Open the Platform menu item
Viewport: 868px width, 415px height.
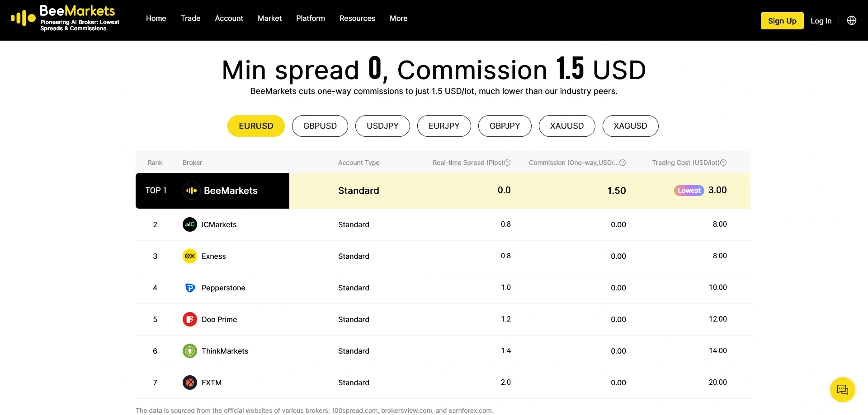click(x=310, y=19)
